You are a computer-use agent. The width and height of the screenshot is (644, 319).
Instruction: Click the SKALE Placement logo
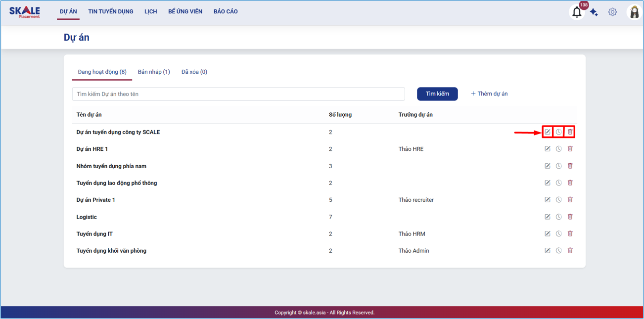(x=25, y=12)
